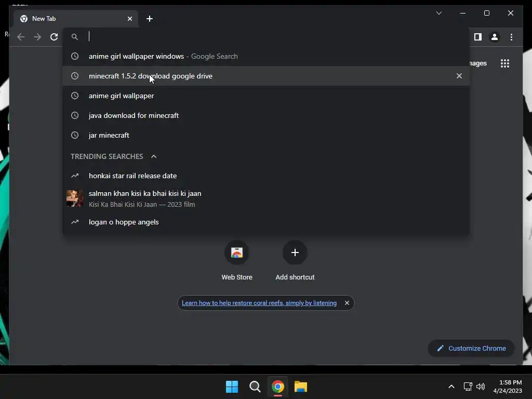
Task: Open the tab search chevron
Action: [x=439, y=13]
